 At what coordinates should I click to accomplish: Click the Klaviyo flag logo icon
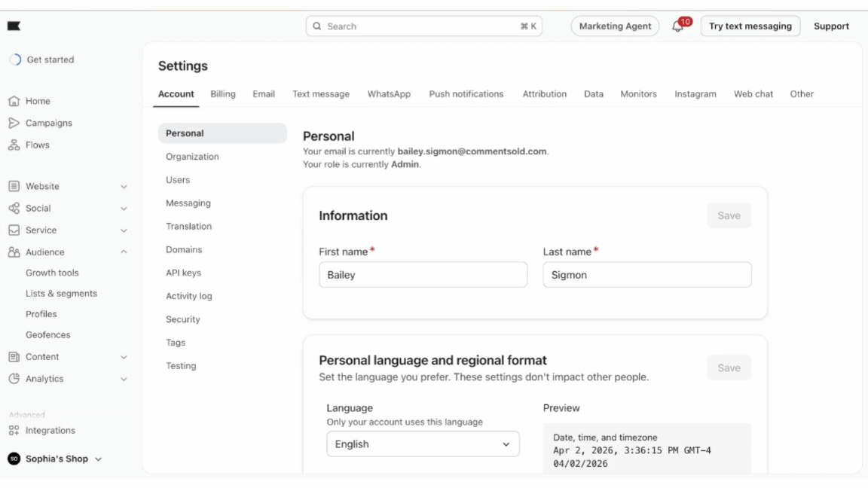(x=14, y=26)
